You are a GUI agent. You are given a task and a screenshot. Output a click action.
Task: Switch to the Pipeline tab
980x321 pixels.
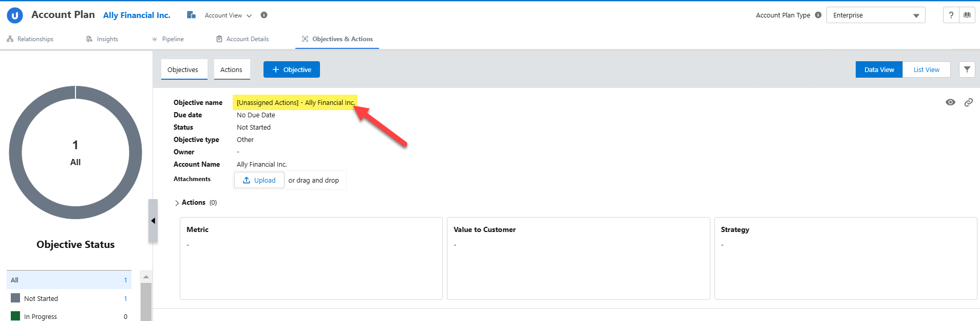[x=167, y=39]
